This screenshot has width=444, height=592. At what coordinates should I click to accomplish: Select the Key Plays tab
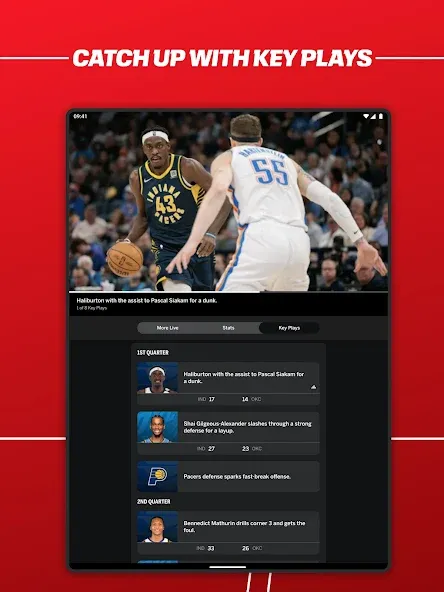pos(289,328)
